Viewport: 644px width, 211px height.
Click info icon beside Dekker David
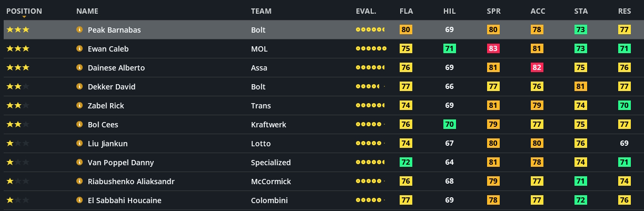80,87
